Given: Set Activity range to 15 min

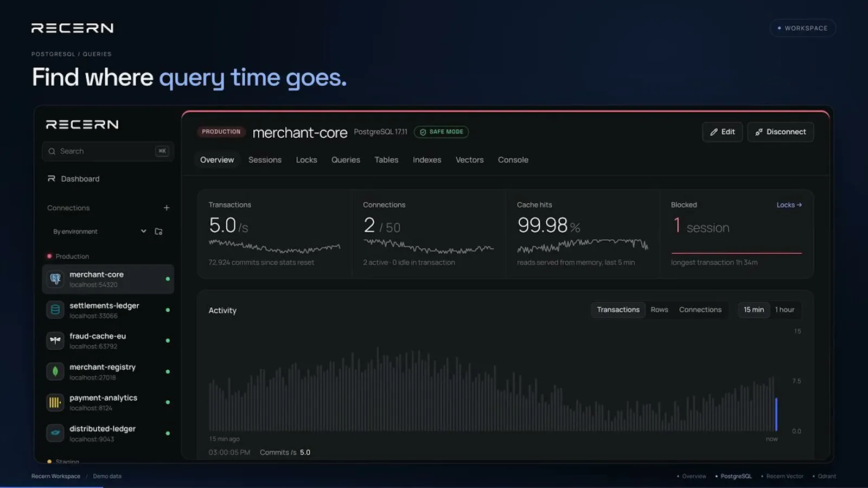Looking at the screenshot, I should tap(754, 310).
